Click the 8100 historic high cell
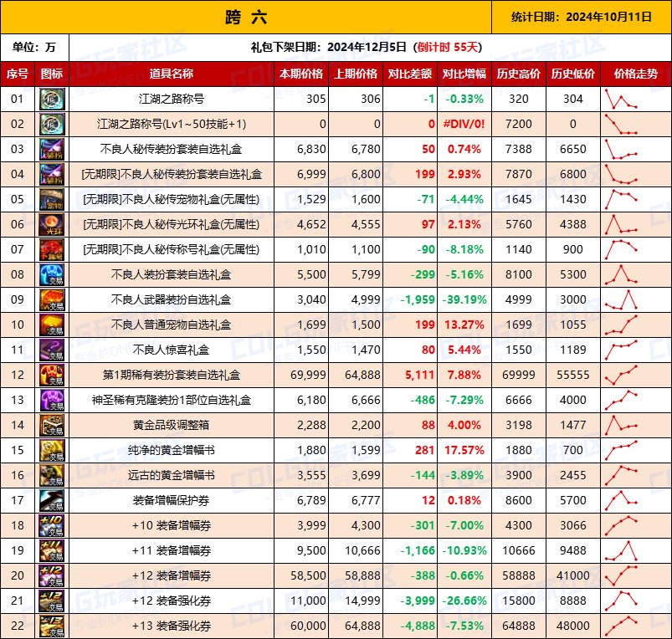672x639 pixels. point(519,274)
